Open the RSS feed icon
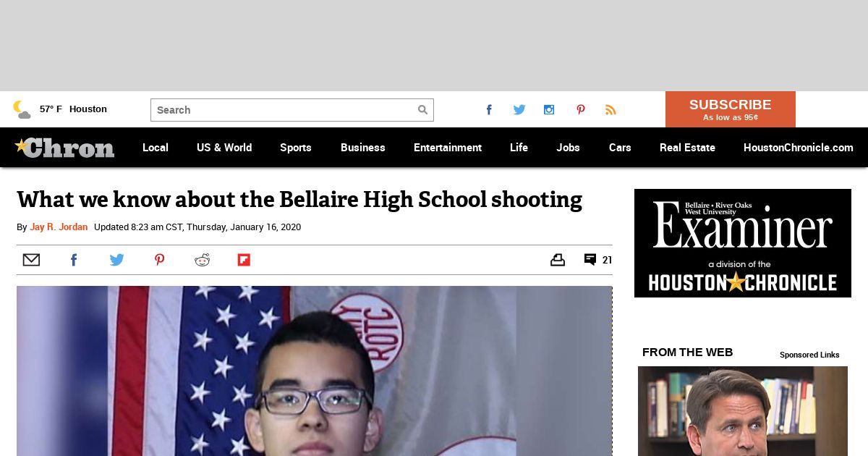This screenshot has height=456, width=868. pos(610,110)
